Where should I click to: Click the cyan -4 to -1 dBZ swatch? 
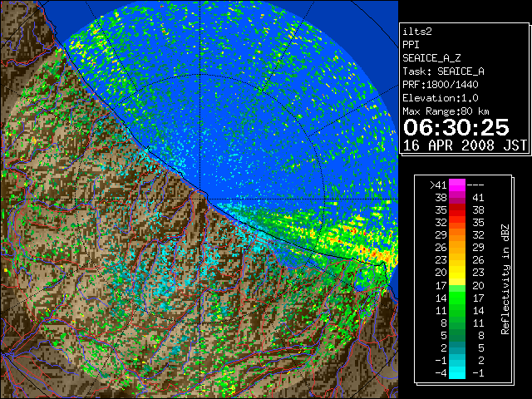pyautogui.click(x=457, y=372)
